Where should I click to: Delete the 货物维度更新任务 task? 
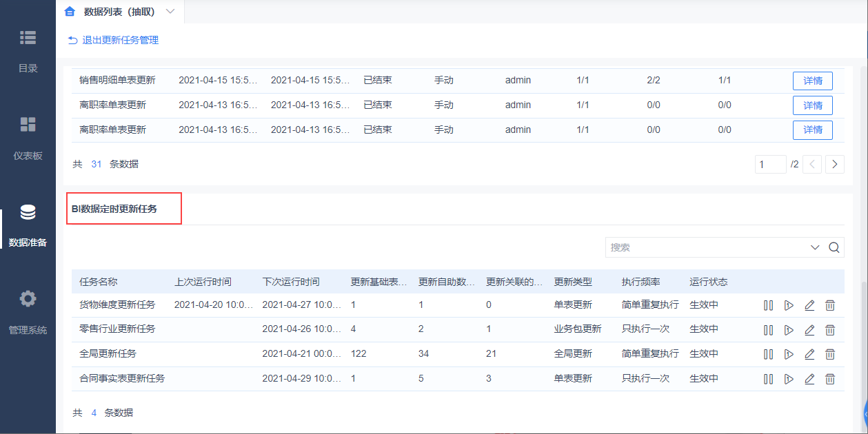pos(830,305)
